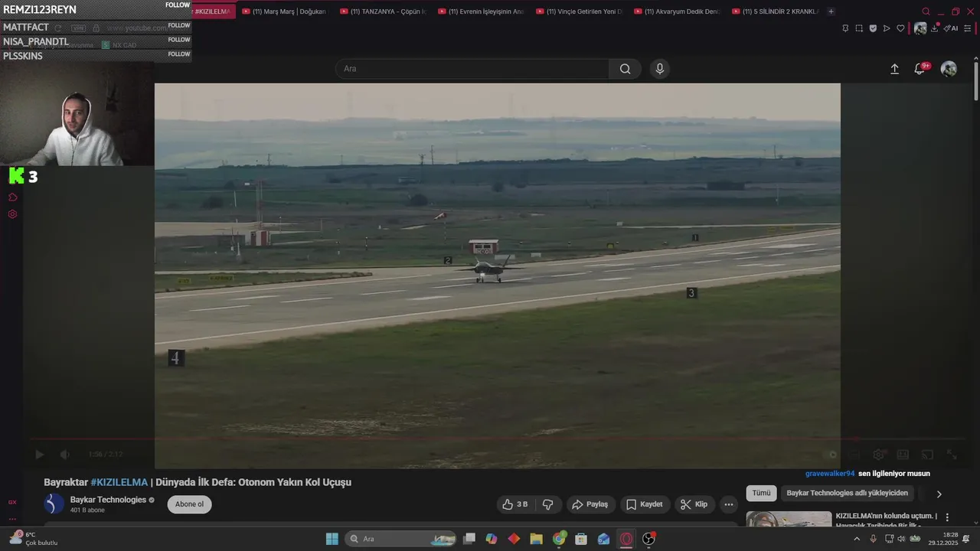
Task: Click the snapshot capture icon in toolbar
Action: 859,28
